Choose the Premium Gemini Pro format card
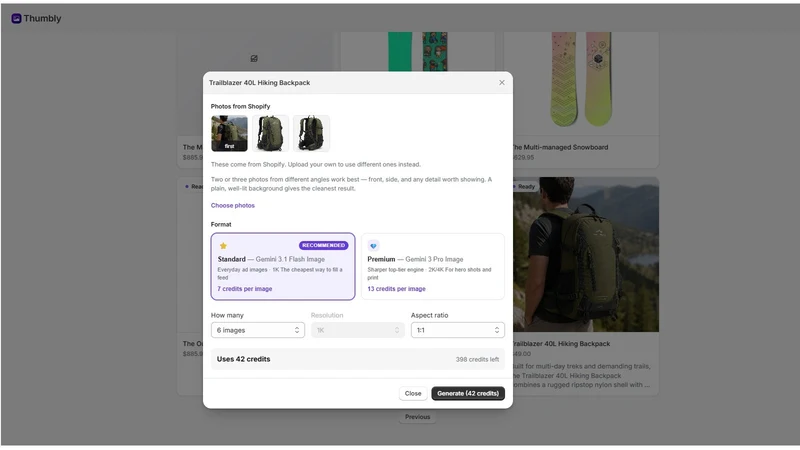This screenshot has height=450, width=800. tap(433, 266)
